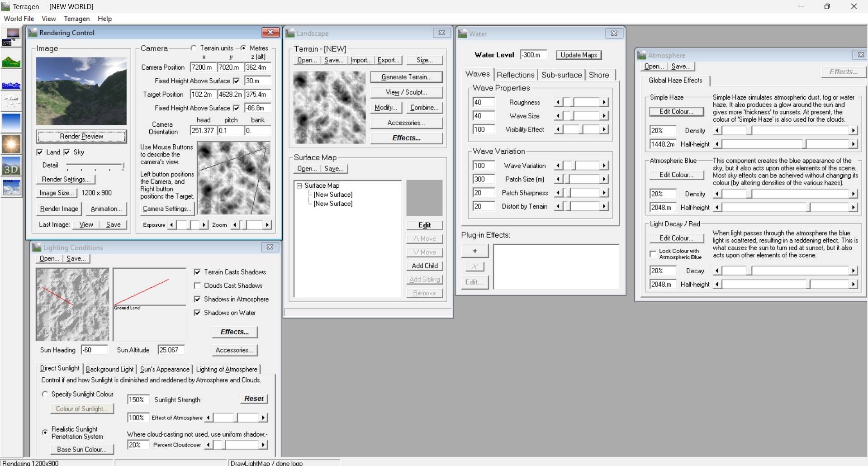868x466 pixels.
Task: Click the Water window title icon
Action: pyautogui.click(x=463, y=33)
